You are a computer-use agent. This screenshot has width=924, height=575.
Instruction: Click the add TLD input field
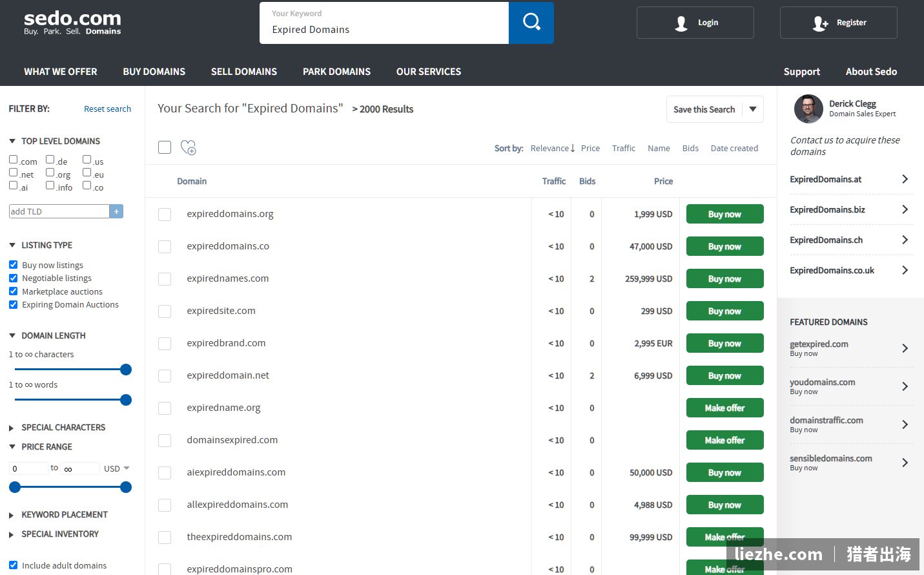click(x=59, y=211)
